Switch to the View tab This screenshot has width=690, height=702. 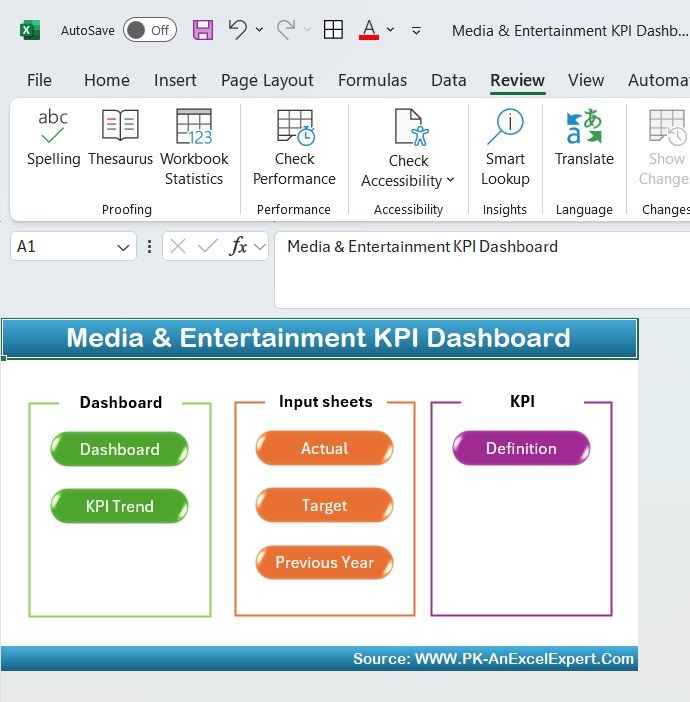[586, 80]
